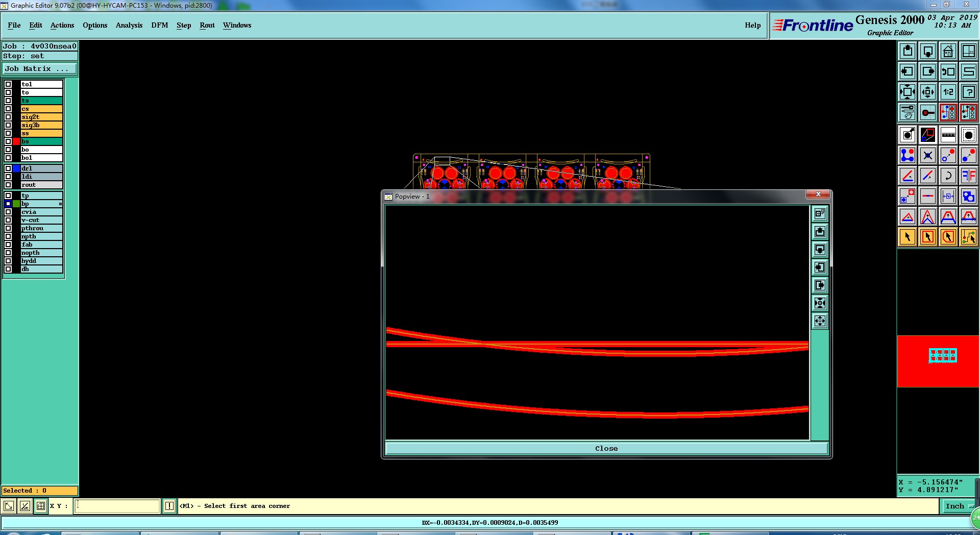Click the home view icon

[948, 51]
